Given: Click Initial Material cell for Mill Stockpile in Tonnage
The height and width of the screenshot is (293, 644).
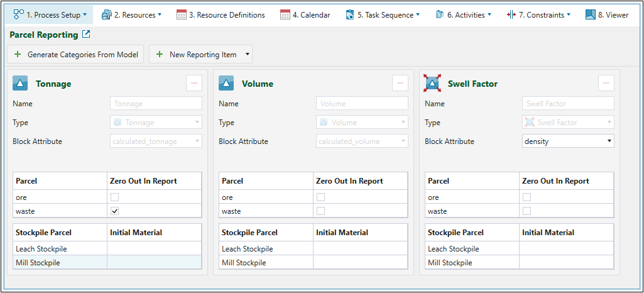Looking at the screenshot, I should tap(154, 263).
